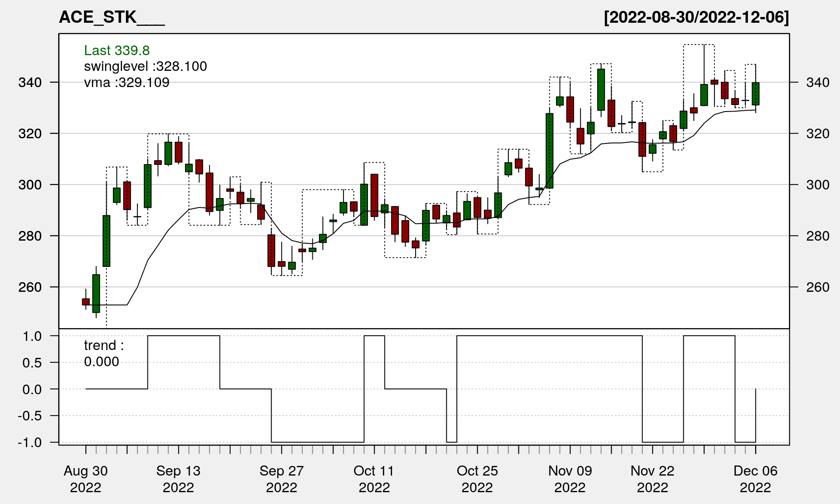Click the Dec 06 2022 axis label
Image resolution: width=840 pixels, height=504 pixels.
pyautogui.click(x=756, y=479)
